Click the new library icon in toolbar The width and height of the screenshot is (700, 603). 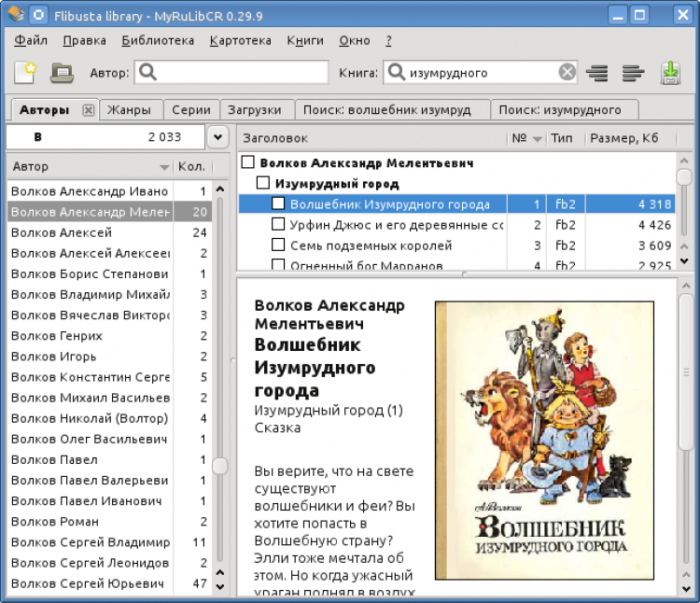tap(25, 73)
